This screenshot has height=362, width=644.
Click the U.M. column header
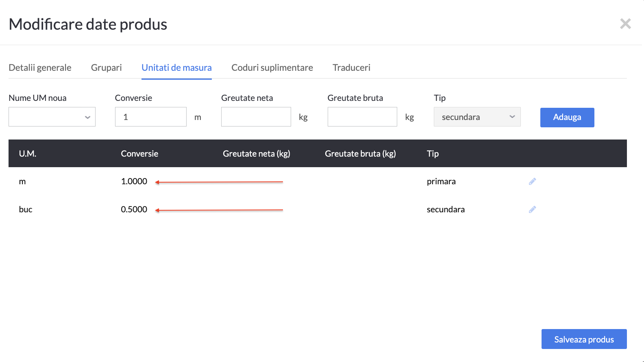28,154
